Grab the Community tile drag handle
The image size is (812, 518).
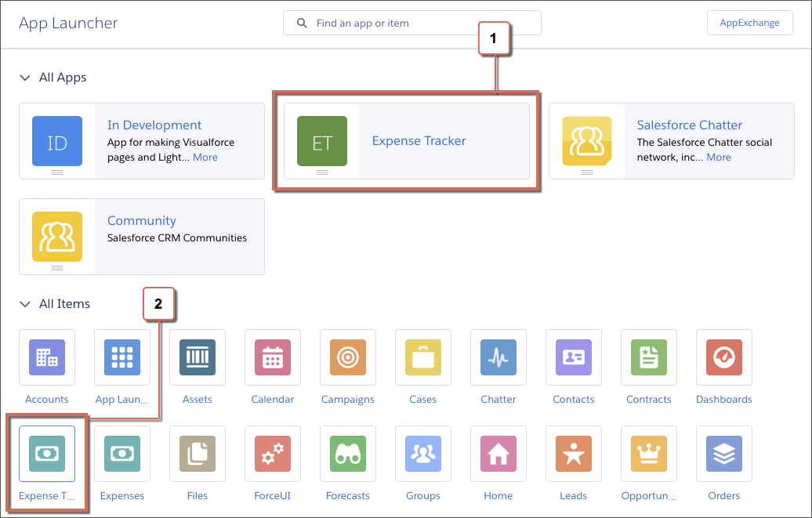coord(57,268)
